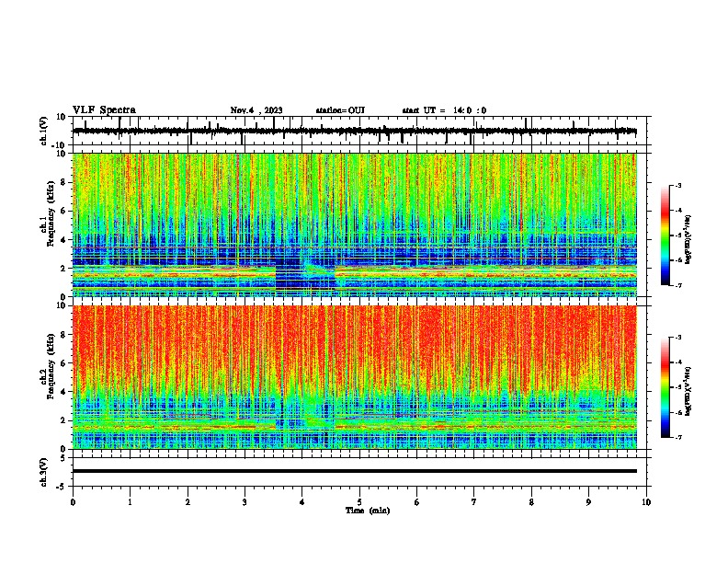728x563 pixels.
Task: Click time axis tick label "7"
Action: click(474, 502)
